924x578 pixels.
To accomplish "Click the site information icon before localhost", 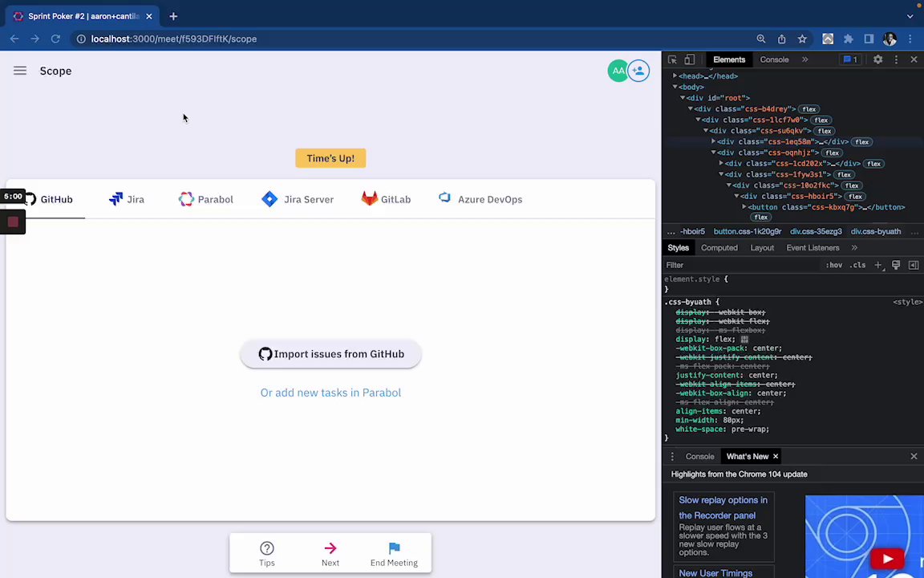I will (81, 39).
